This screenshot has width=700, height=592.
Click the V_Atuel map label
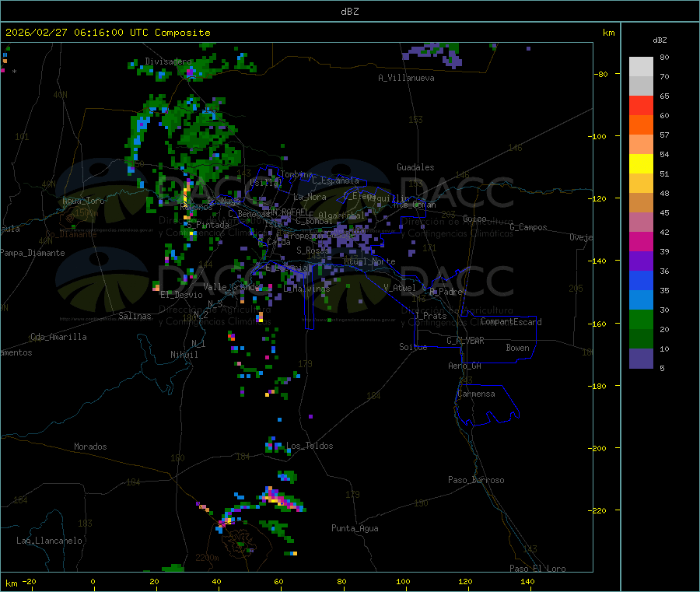[400, 288]
